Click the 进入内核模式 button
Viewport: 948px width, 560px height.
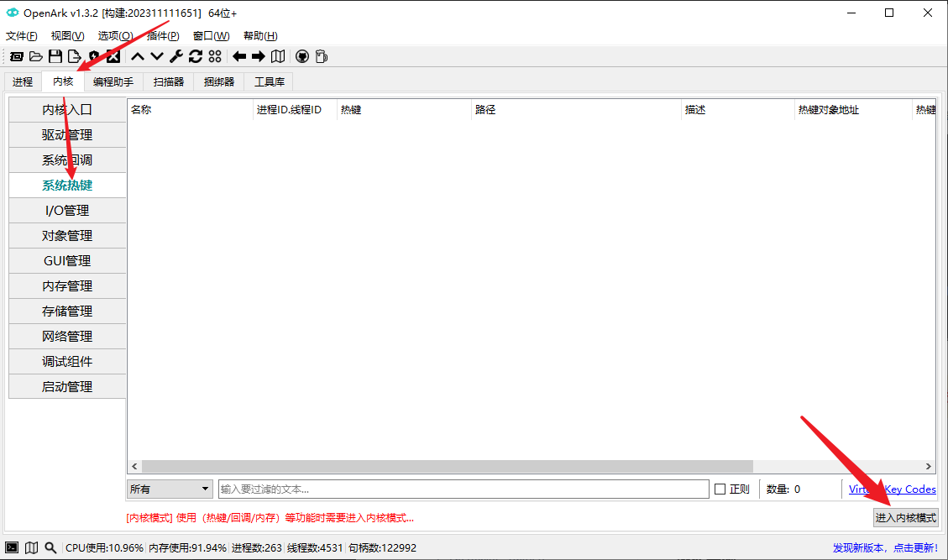tap(905, 518)
